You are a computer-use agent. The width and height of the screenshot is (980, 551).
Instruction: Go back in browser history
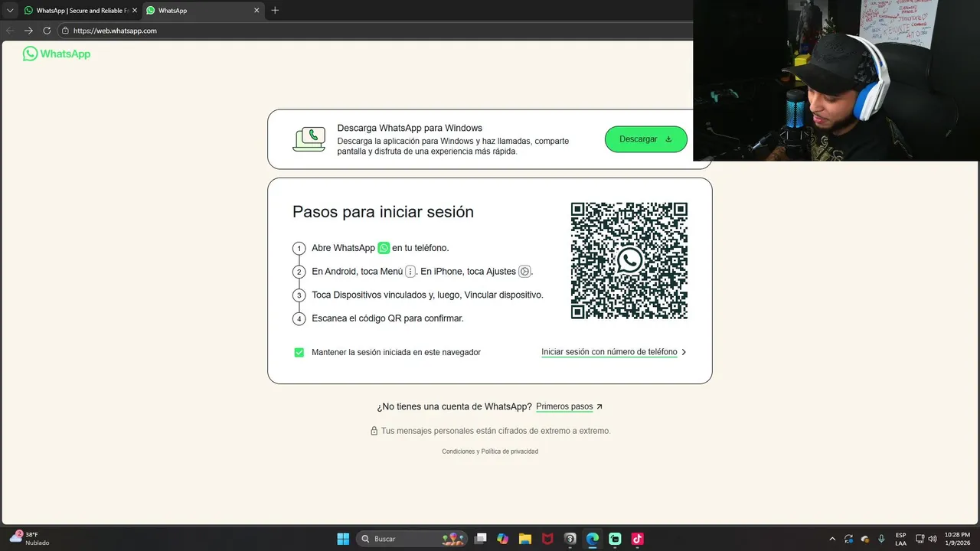click(x=10, y=31)
